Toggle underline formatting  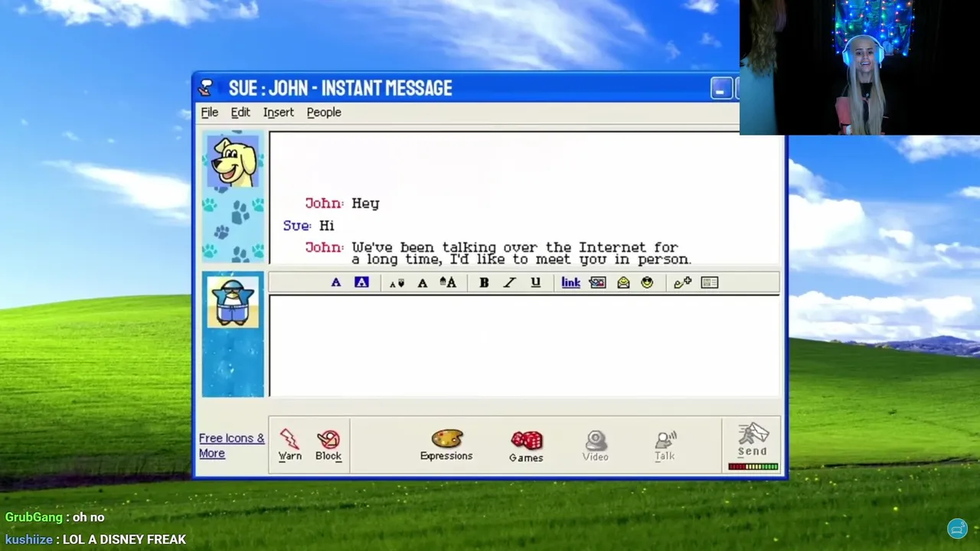(535, 282)
